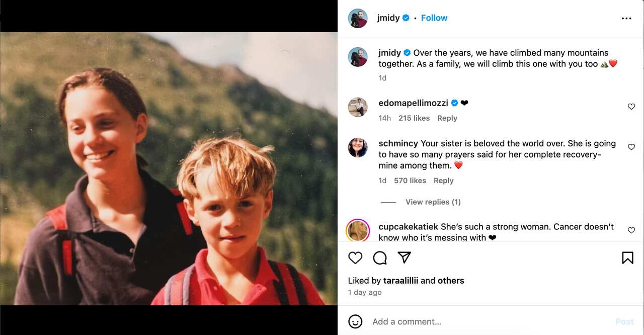This screenshot has width=644, height=335.
Task: Open the jmidy profile picture in header
Action: (358, 18)
